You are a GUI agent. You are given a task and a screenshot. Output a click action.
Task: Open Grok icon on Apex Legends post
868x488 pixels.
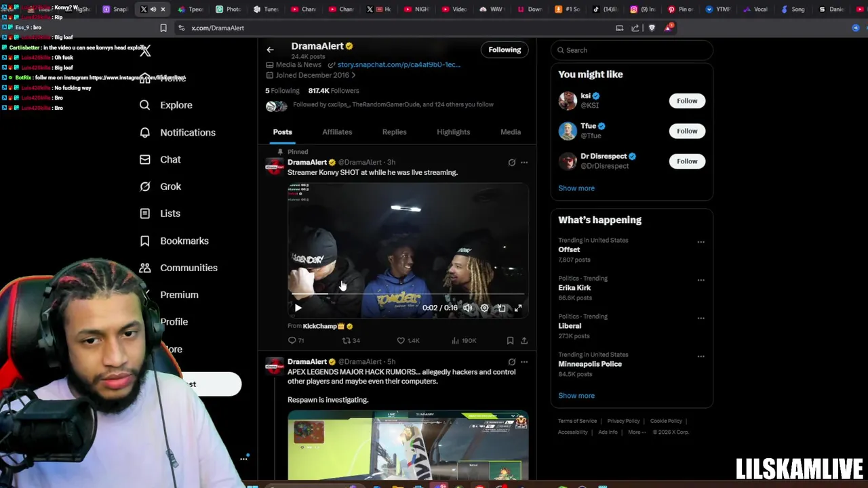pyautogui.click(x=512, y=362)
